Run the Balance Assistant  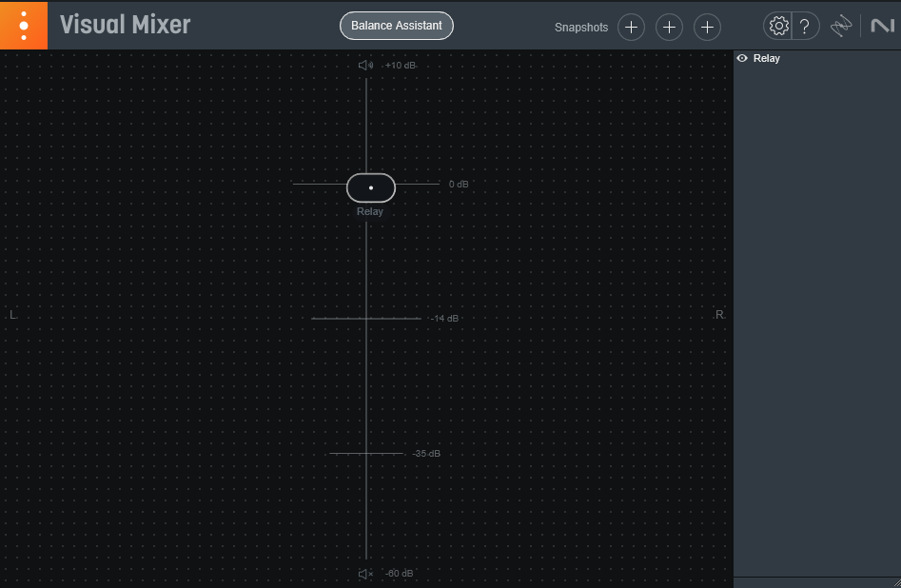tap(397, 26)
